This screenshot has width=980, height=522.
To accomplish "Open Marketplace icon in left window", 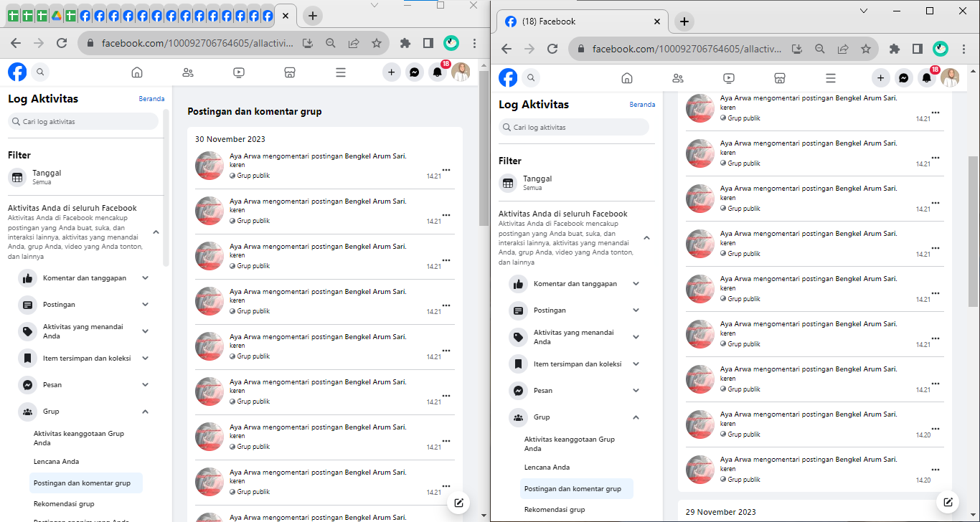I will pos(290,72).
